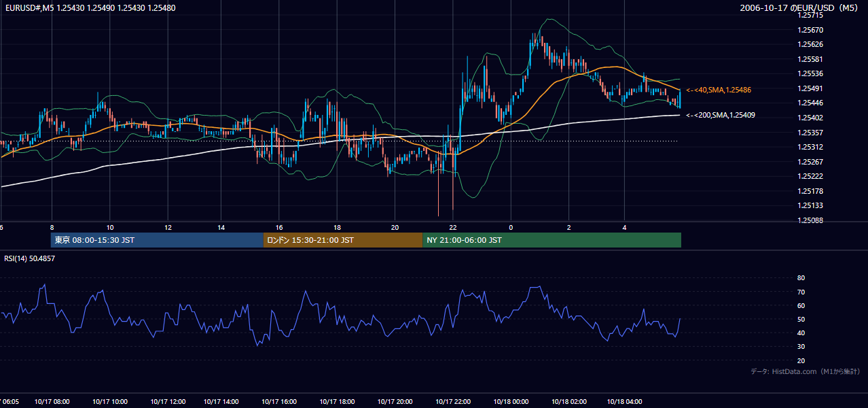Click the 10/18 00:00 bottom date label
Screen dimensions: 868x408
coord(511,402)
